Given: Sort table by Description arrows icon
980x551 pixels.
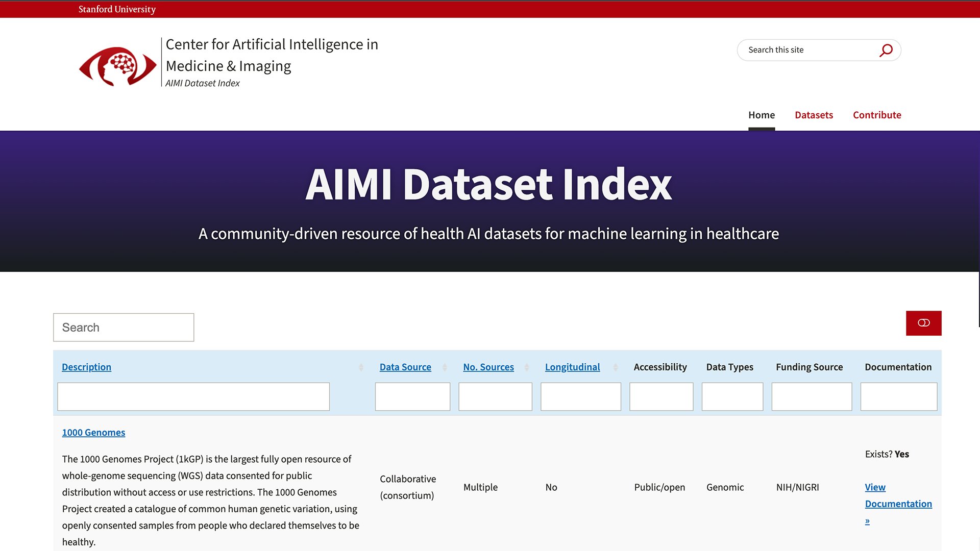Looking at the screenshot, I should [x=361, y=367].
